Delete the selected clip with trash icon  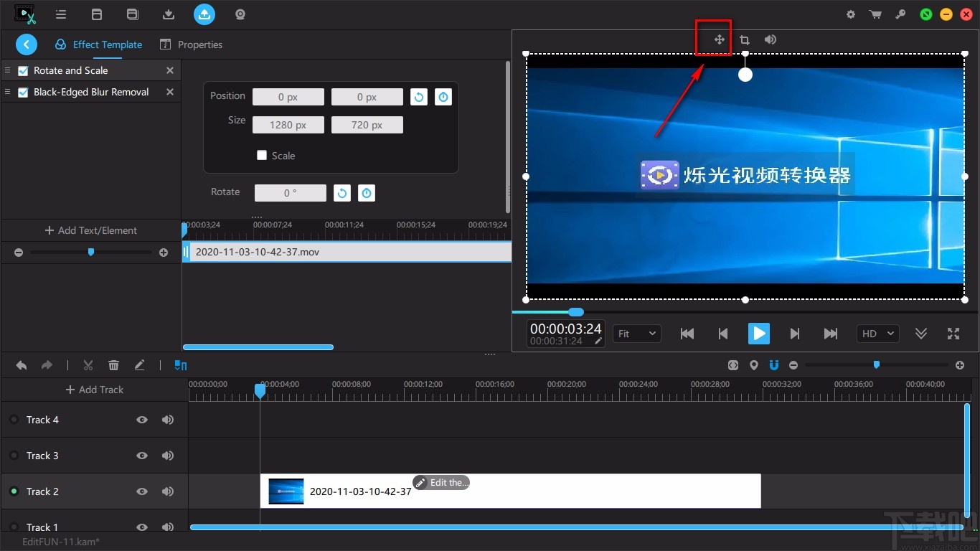click(x=113, y=365)
